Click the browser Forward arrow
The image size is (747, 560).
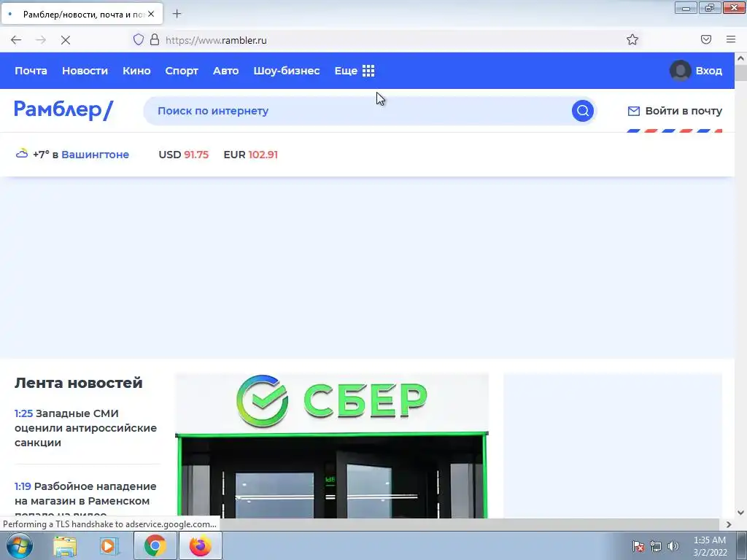click(x=41, y=40)
